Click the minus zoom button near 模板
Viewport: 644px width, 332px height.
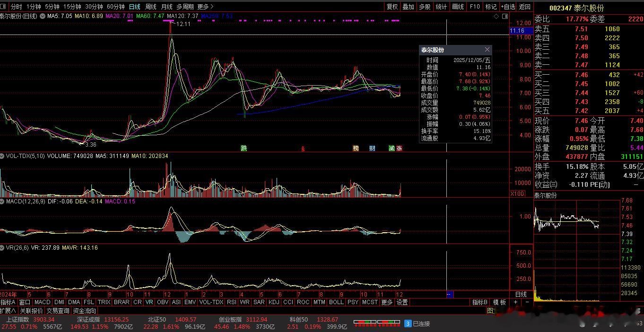point(526,302)
